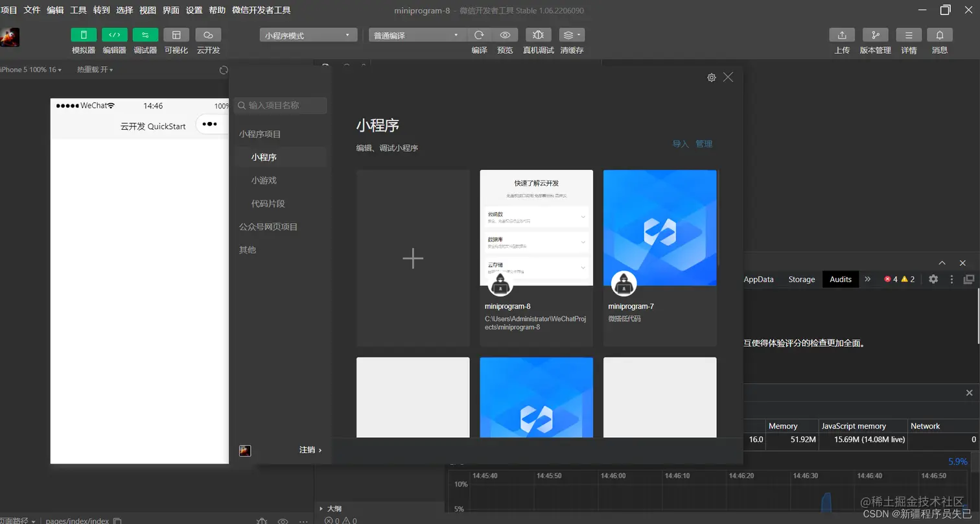Image resolution: width=980 pixels, height=524 pixels.
Task: Toggle the 调试器 debugger panel button
Action: tap(145, 35)
